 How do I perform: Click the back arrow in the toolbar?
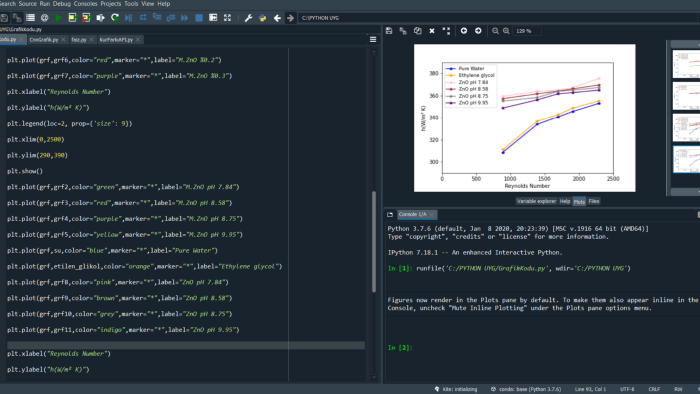click(277, 18)
